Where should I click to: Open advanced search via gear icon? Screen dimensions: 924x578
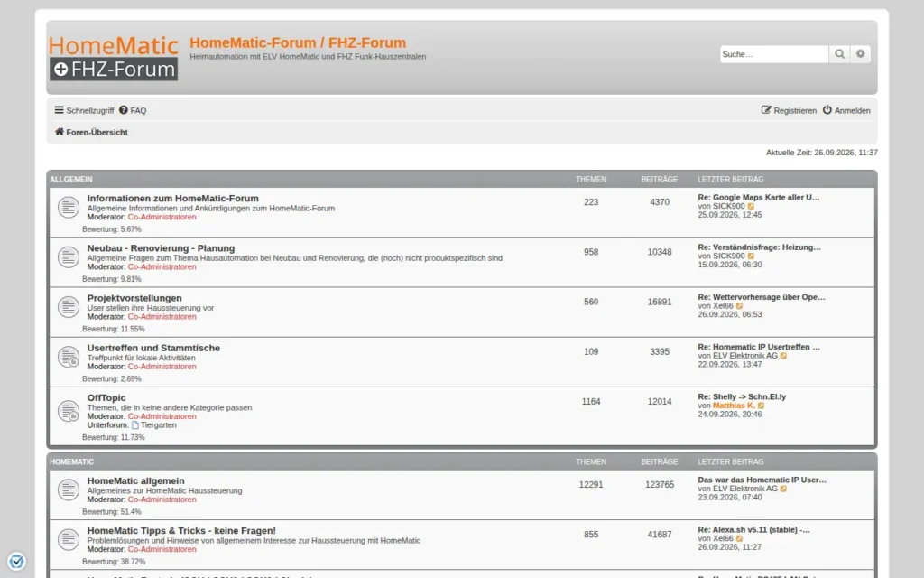(860, 53)
